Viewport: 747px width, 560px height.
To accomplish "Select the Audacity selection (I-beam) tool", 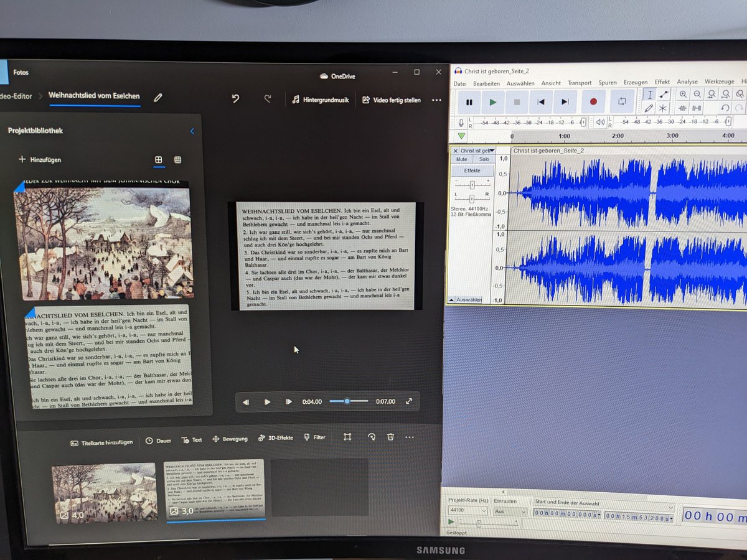I will pos(649,95).
